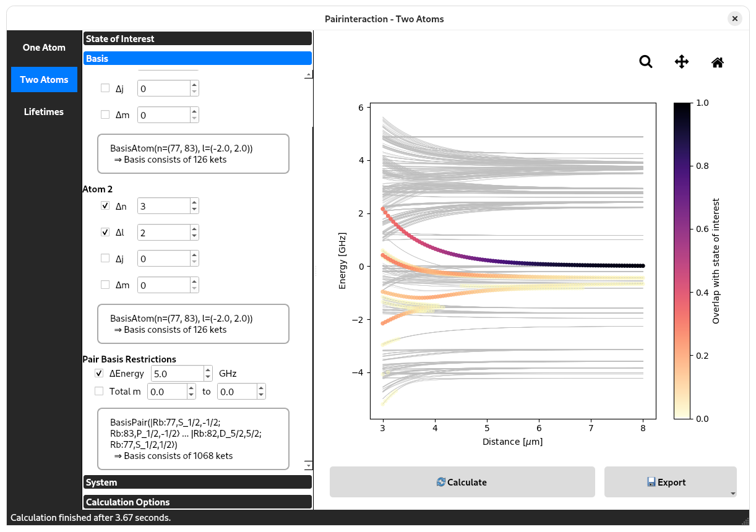Reset plot view with home icon

point(718,62)
